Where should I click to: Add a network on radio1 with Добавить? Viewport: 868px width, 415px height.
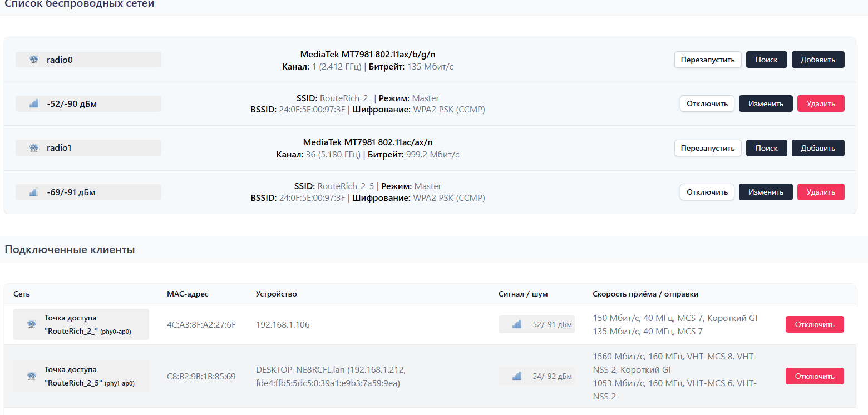pos(818,148)
